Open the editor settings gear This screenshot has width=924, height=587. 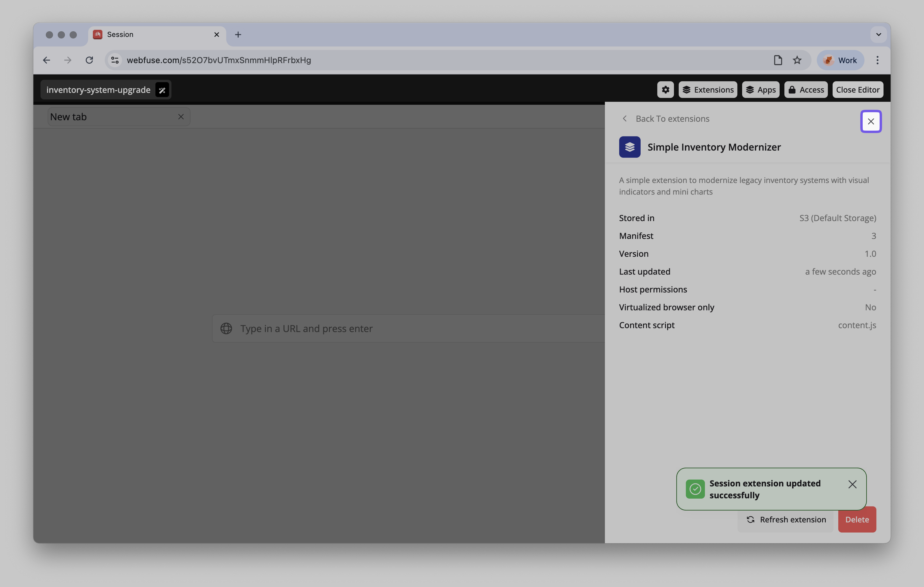click(x=665, y=89)
